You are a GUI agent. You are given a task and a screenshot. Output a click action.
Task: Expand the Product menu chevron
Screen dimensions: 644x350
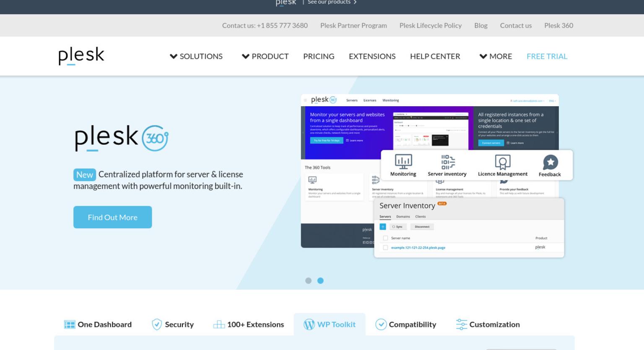tap(246, 56)
